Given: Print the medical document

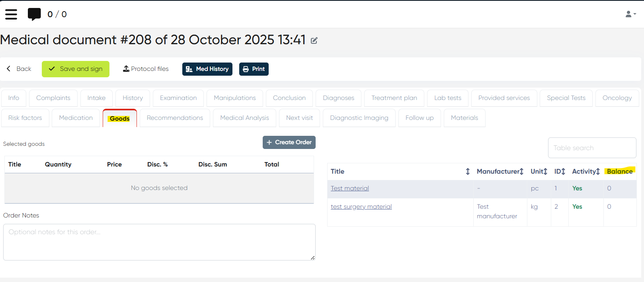Looking at the screenshot, I should 254,69.
